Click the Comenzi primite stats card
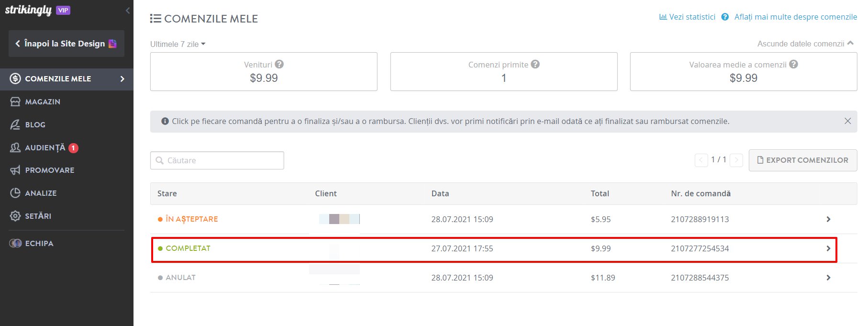The image size is (868, 326). tap(504, 71)
